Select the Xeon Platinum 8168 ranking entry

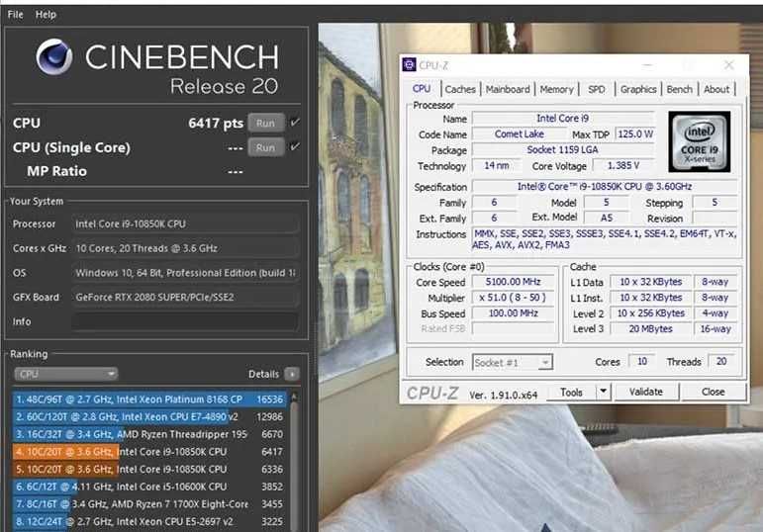[x=148, y=399]
